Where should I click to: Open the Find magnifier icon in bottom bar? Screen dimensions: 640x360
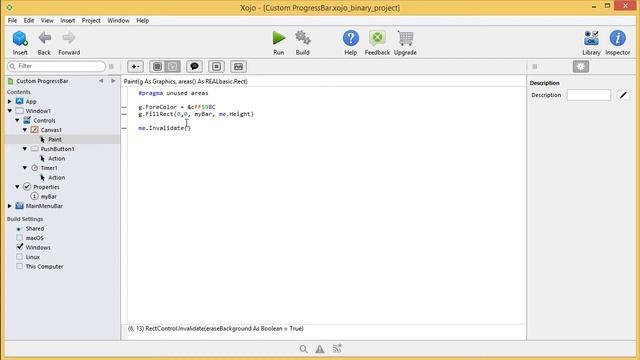[303, 349]
